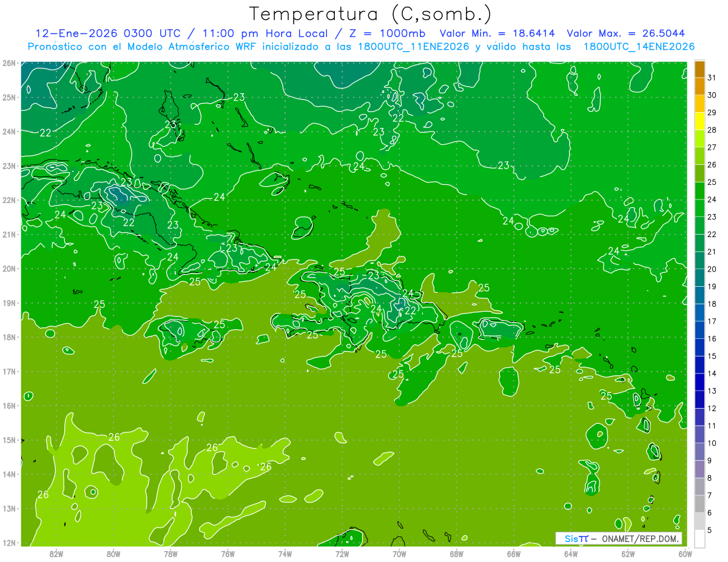The width and height of the screenshot is (728, 562).
Task: Click the title "Temperatura (C,somb.)"
Action: coord(371,13)
